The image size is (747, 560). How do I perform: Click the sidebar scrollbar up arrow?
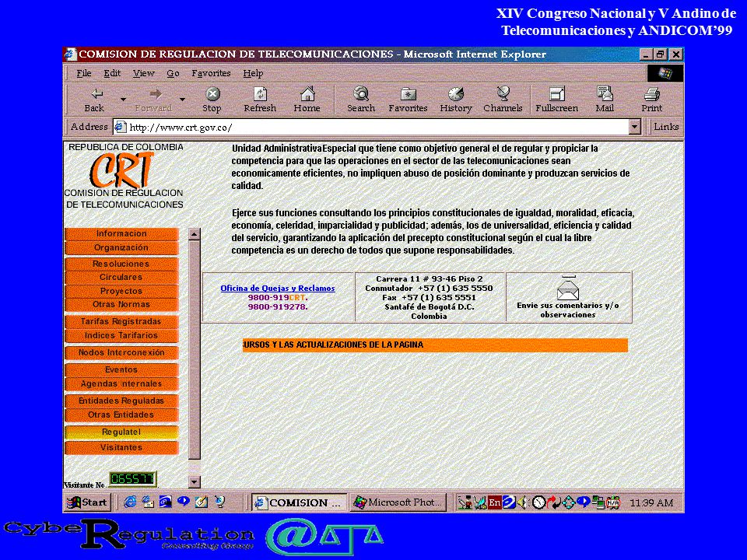(x=195, y=234)
